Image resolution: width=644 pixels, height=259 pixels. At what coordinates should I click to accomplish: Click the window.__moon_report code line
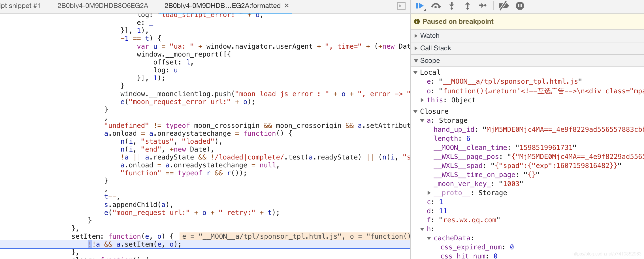(x=184, y=54)
